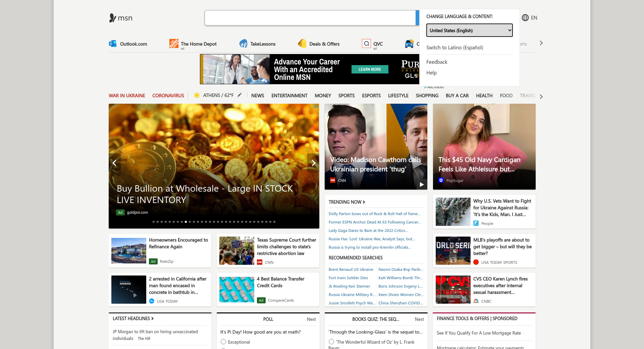The height and width of the screenshot is (349, 644).
Task: Click the CNN logo under Cawthorn video
Action: point(333,180)
